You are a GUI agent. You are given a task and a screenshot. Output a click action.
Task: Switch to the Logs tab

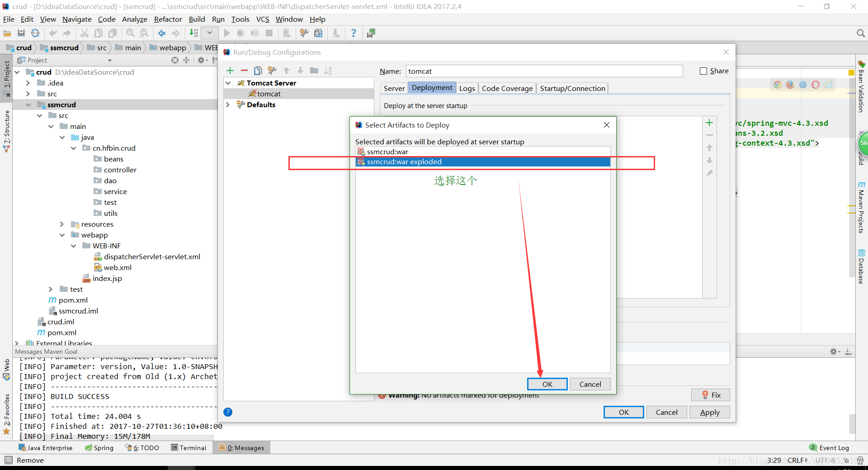coord(467,88)
